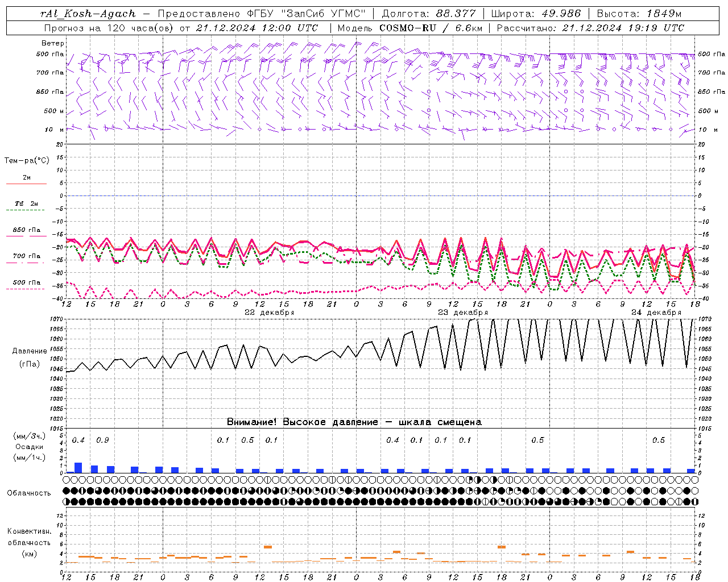
Task: Click the blue dashed zero-degree line
Action: [381, 196]
